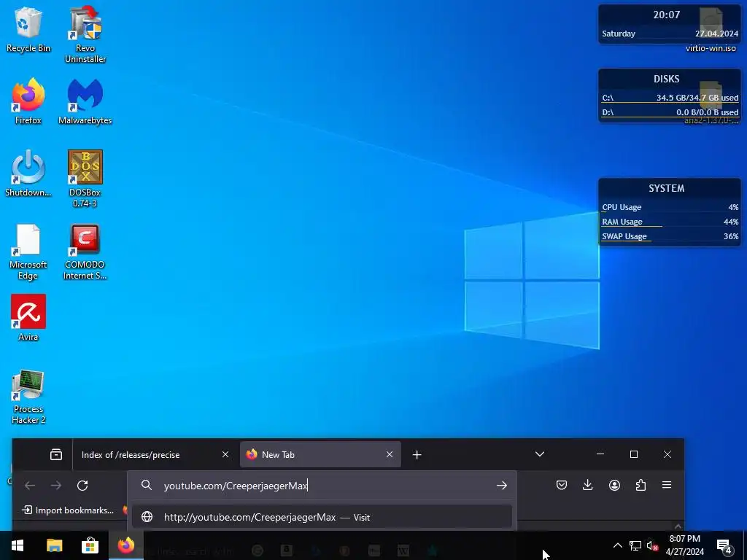Select COMODO Internet Security icon

coord(85,252)
